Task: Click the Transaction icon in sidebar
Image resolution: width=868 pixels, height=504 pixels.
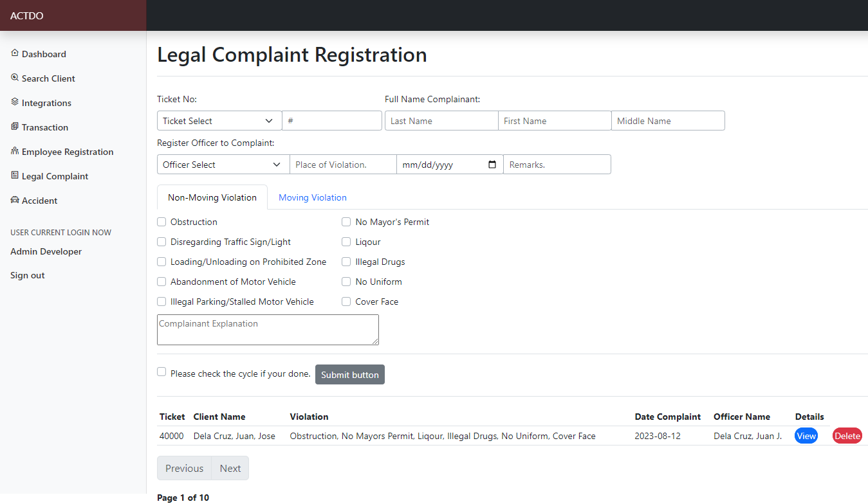Action: (x=15, y=127)
